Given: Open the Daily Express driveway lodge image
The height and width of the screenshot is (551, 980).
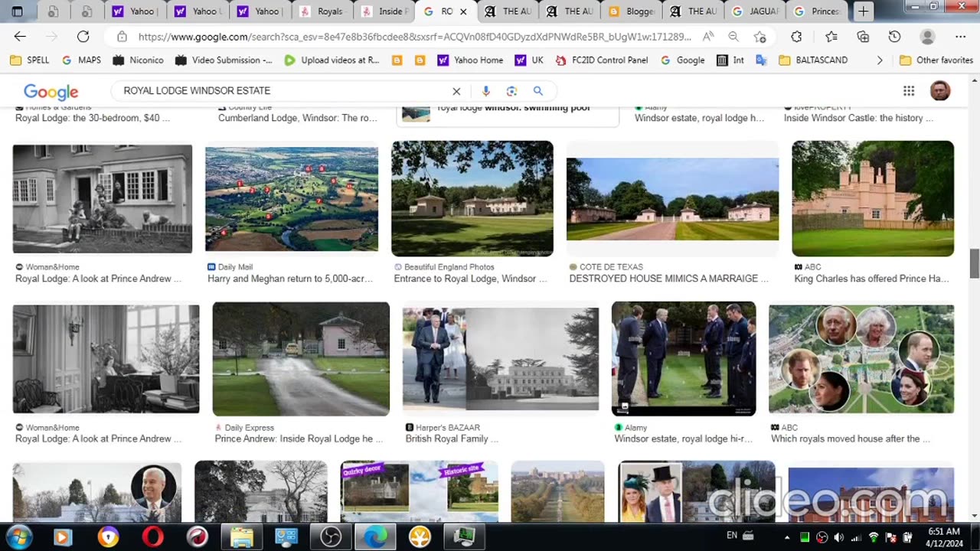Looking at the screenshot, I should pyautogui.click(x=301, y=359).
